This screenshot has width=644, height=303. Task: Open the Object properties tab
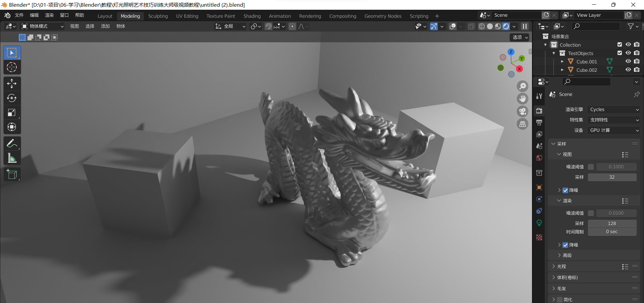tap(539, 187)
